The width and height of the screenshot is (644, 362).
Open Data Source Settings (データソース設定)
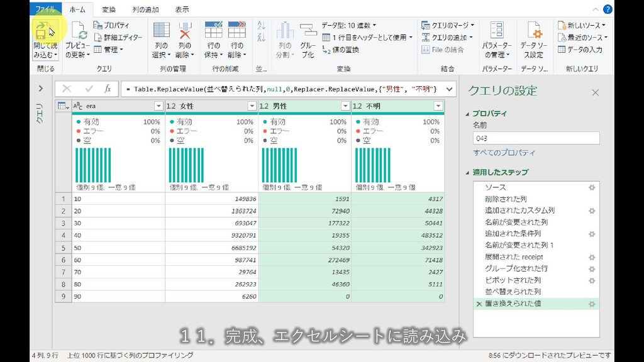coord(535,31)
